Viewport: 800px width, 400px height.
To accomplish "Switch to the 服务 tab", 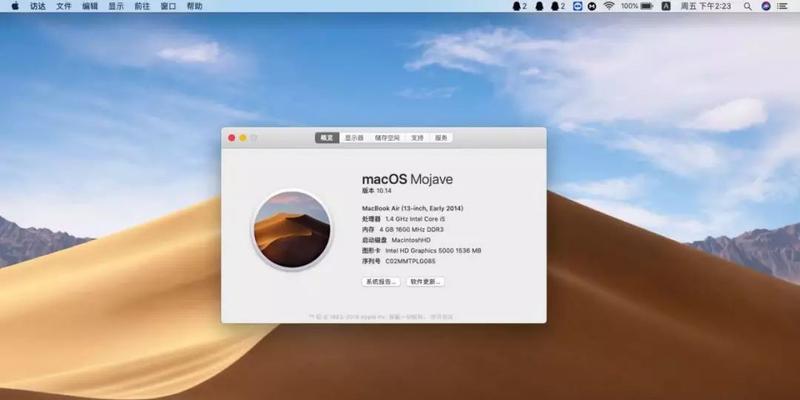I will 441,138.
